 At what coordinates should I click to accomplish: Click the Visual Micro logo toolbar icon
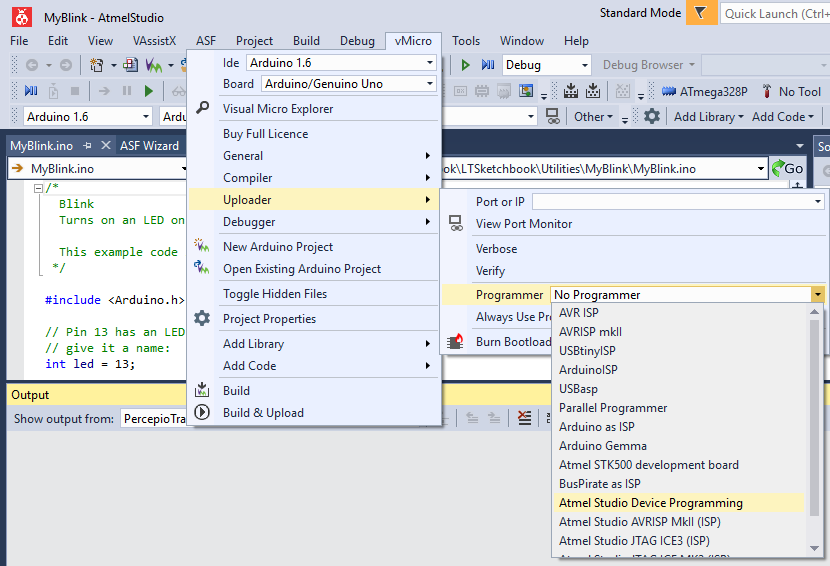coord(154,65)
